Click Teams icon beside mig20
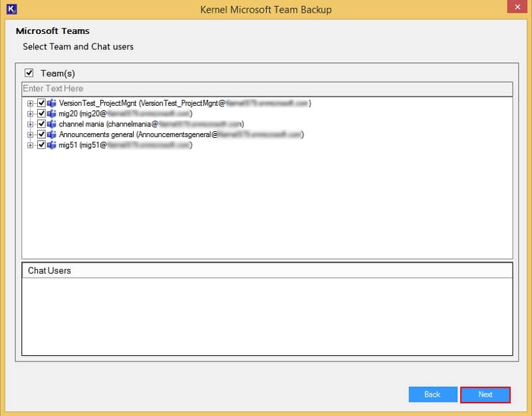The image size is (532, 416). (x=52, y=113)
